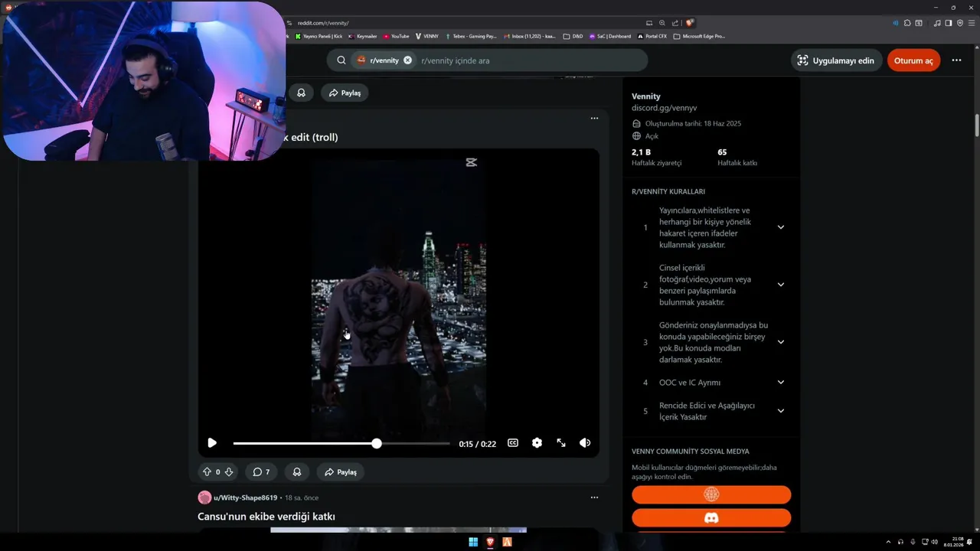
Task: Open Microsoft Edge Pro bookmarks folder
Action: [699, 36]
